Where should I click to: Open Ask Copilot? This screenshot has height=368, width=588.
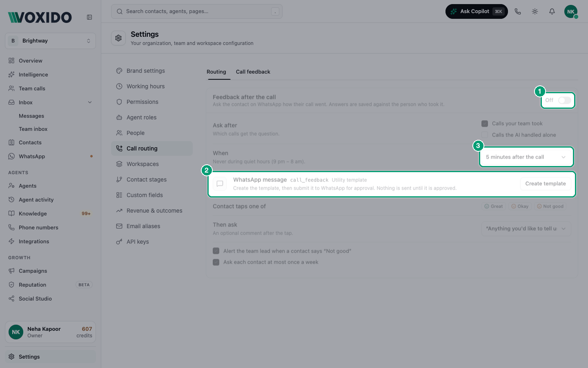477,11
